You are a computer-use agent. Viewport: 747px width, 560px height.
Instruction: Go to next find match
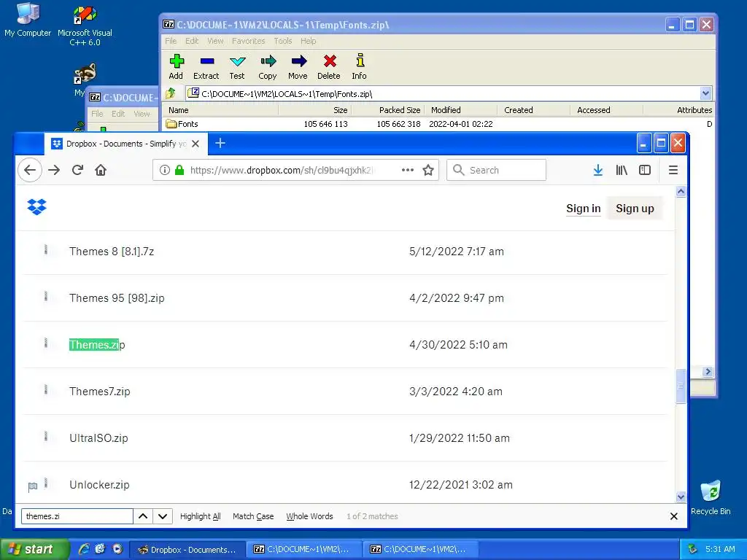click(x=163, y=516)
